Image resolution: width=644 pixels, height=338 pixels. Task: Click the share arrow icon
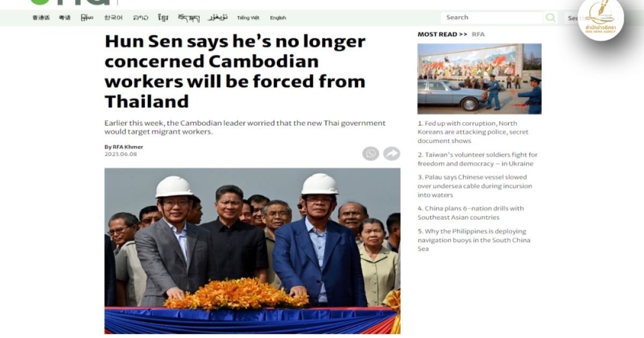(x=392, y=154)
